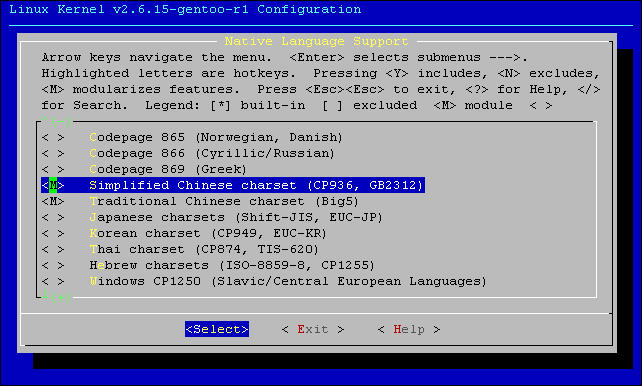
Task: Click the Native Language Support title
Action: (x=316, y=41)
